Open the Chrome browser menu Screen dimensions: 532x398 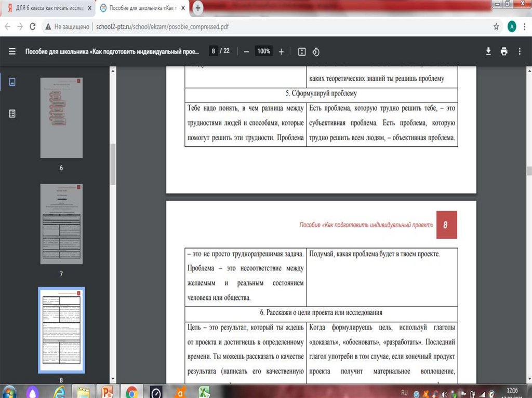[524, 26]
